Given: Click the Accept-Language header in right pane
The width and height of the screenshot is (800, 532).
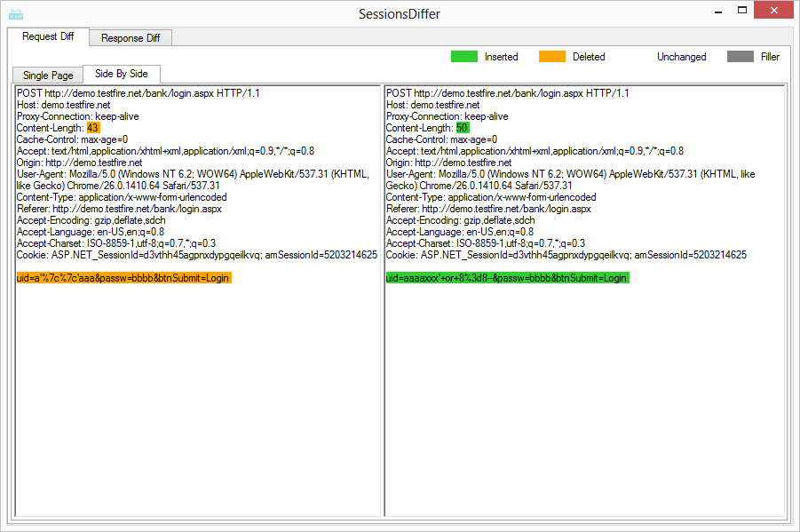Looking at the screenshot, I should (x=463, y=232).
